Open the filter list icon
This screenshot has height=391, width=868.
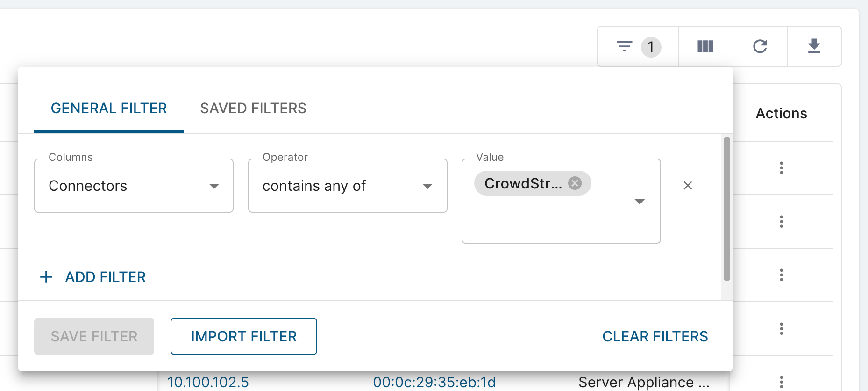pyautogui.click(x=625, y=46)
